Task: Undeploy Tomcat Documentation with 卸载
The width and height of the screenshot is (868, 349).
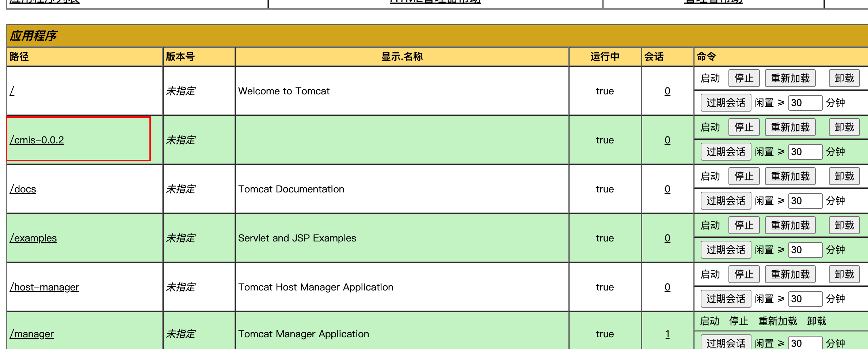Action: pos(844,176)
